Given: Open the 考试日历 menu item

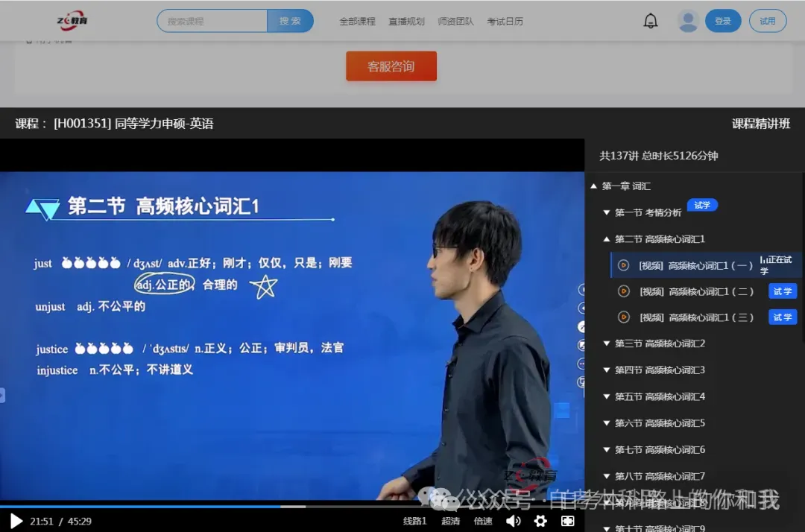Looking at the screenshot, I should point(505,21).
